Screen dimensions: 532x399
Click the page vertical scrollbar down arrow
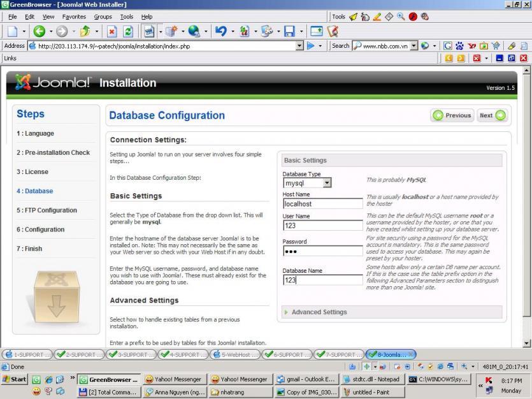click(526, 343)
